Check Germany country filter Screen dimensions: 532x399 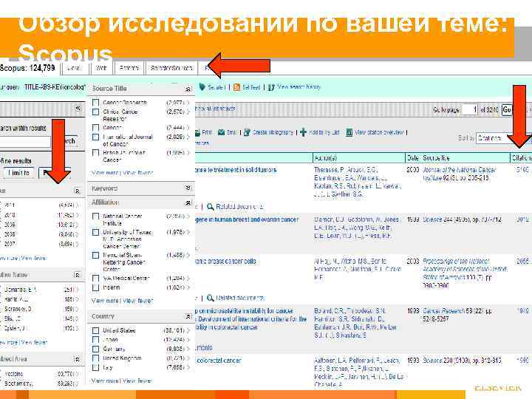[x=95, y=349]
